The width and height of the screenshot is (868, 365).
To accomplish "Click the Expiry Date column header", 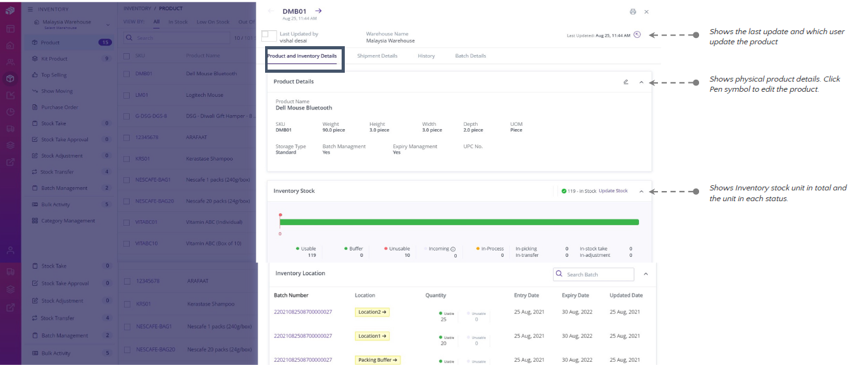I will 575,295.
